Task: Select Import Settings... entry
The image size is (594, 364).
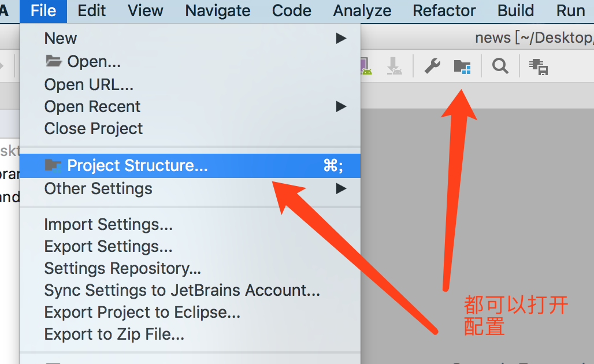Action: [108, 225]
